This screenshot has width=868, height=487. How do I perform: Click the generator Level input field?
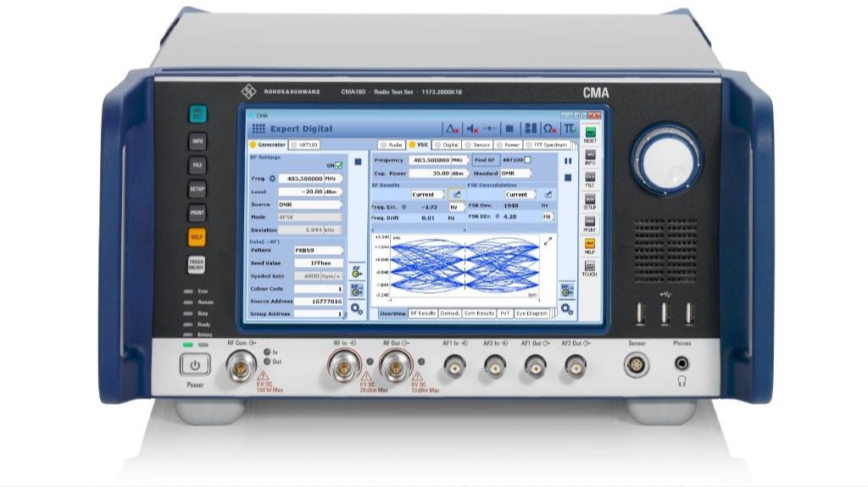click(x=307, y=191)
